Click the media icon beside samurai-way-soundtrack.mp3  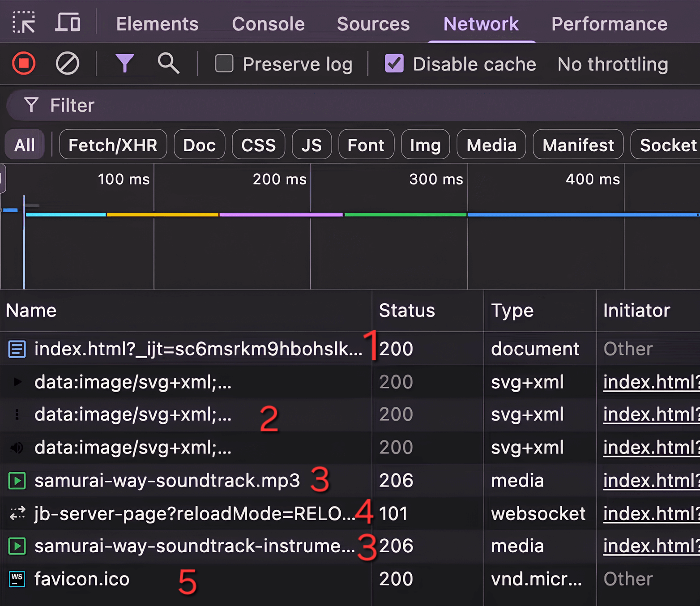[17, 481]
